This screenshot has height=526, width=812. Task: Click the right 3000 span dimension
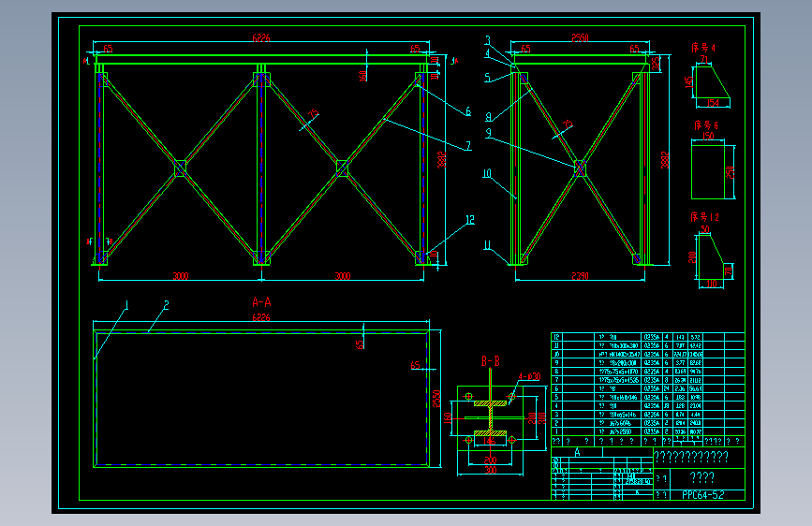343,276
